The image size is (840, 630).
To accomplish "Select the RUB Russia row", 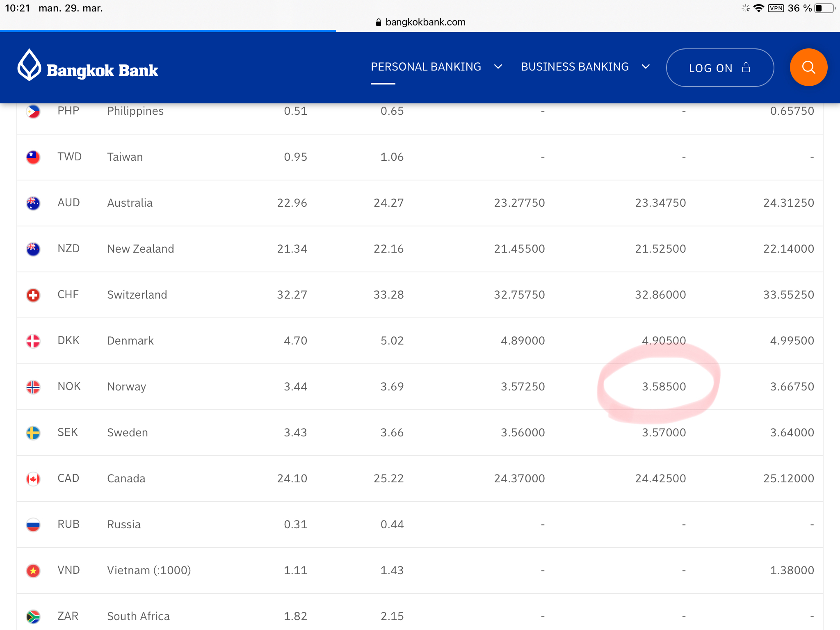I will pyautogui.click(x=420, y=525).
